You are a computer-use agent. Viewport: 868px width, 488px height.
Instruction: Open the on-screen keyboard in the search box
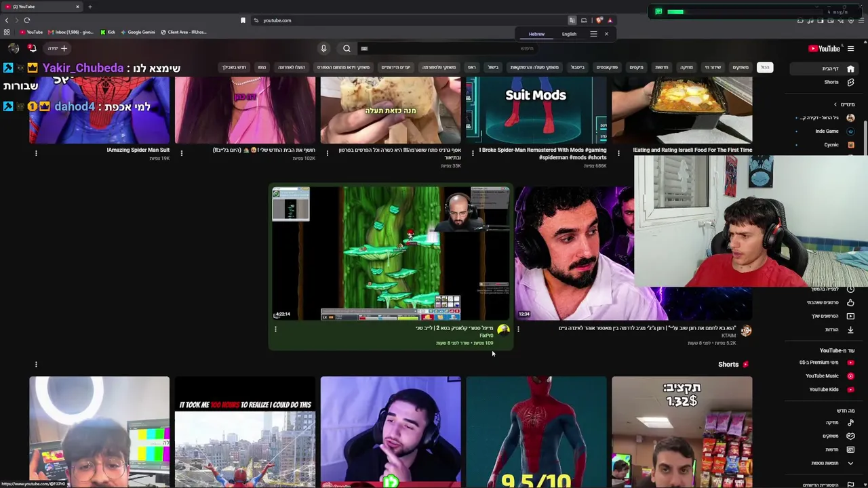click(x=364, y=49)
